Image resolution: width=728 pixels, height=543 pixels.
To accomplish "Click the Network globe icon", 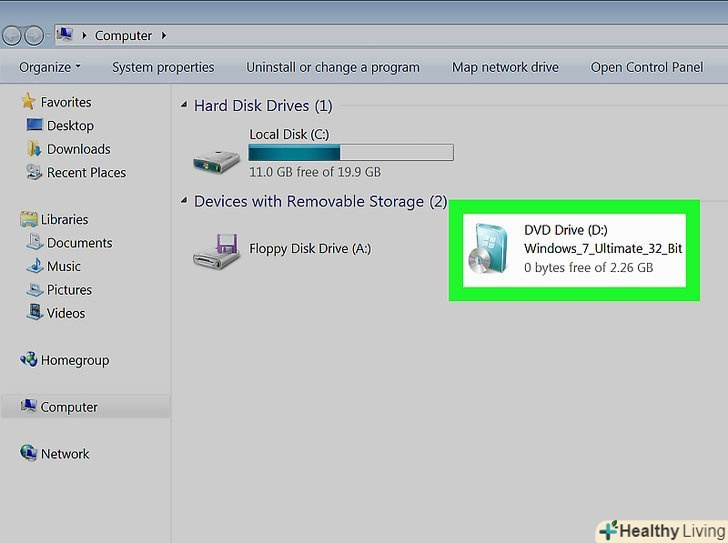I will tap(29, 452).
